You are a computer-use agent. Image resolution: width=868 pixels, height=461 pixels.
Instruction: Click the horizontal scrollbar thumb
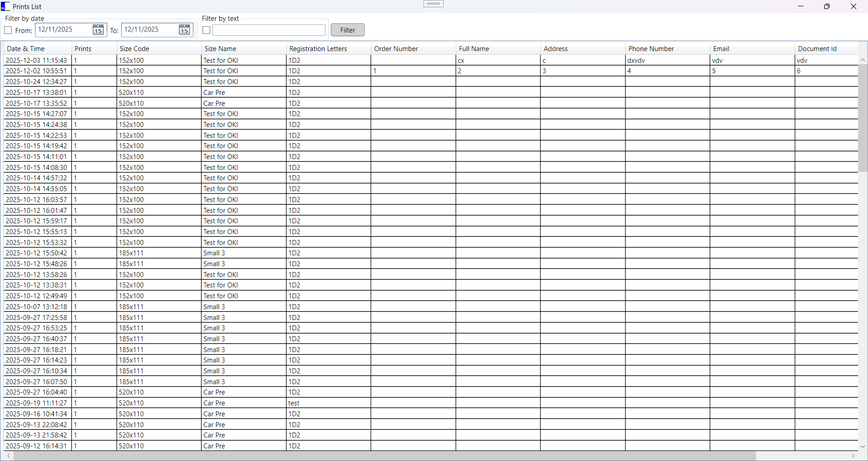tap(384, 456)
